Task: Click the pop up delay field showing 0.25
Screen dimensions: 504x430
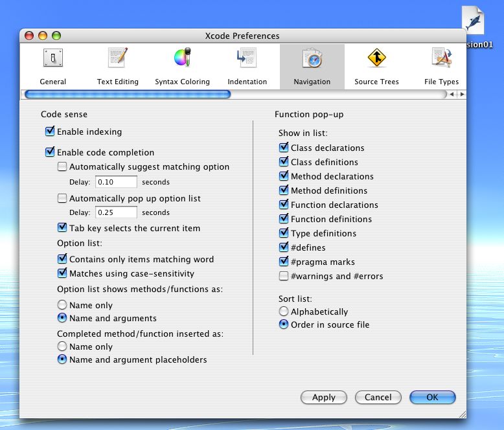Action: coord(116,212)
